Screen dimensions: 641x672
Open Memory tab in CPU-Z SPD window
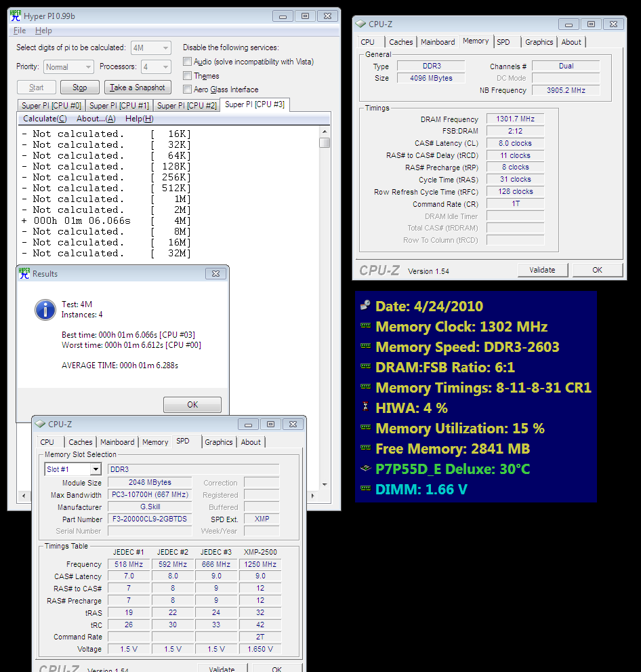[x=155, y=442]
